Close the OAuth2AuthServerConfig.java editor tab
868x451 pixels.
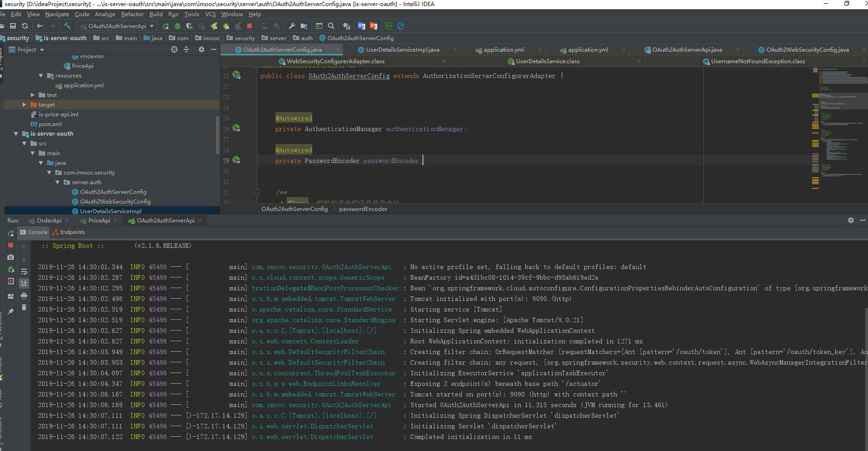click(337, 49)
